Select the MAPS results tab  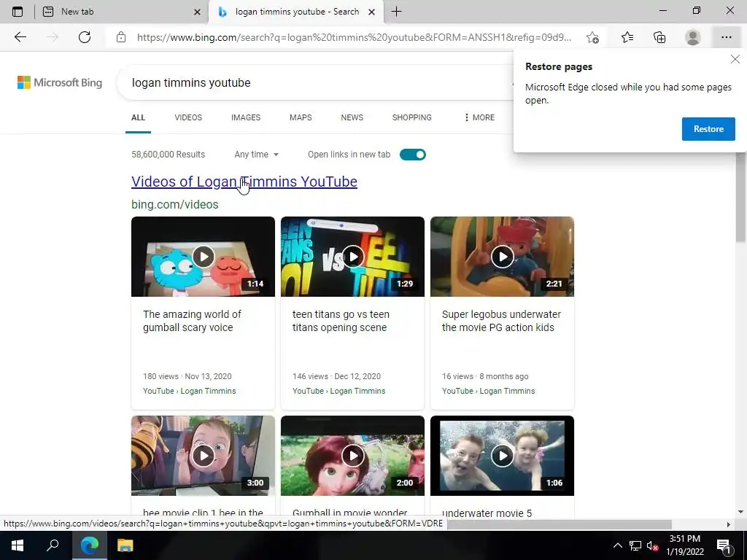click(x=301, y=117)
